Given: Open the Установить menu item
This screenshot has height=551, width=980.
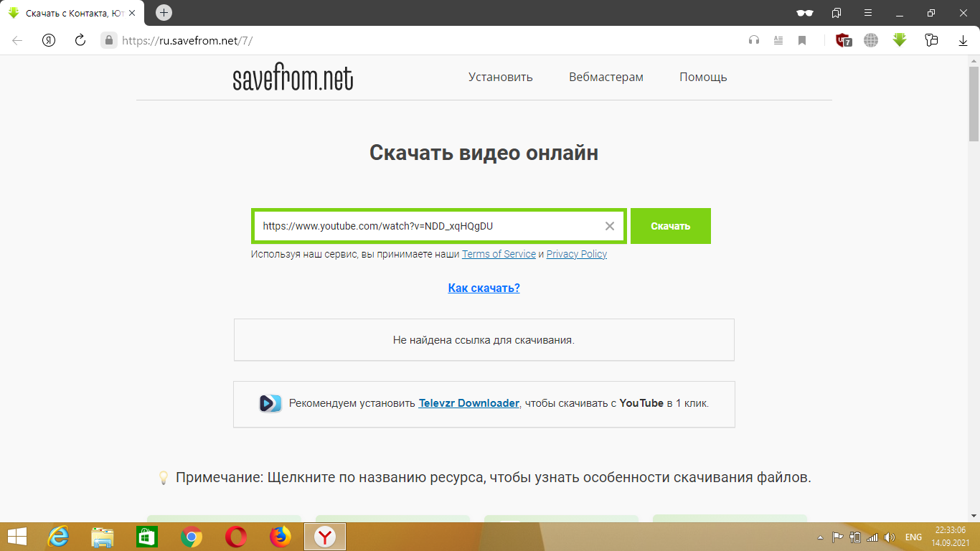Looking at the screenshot, I should point(501,77).
